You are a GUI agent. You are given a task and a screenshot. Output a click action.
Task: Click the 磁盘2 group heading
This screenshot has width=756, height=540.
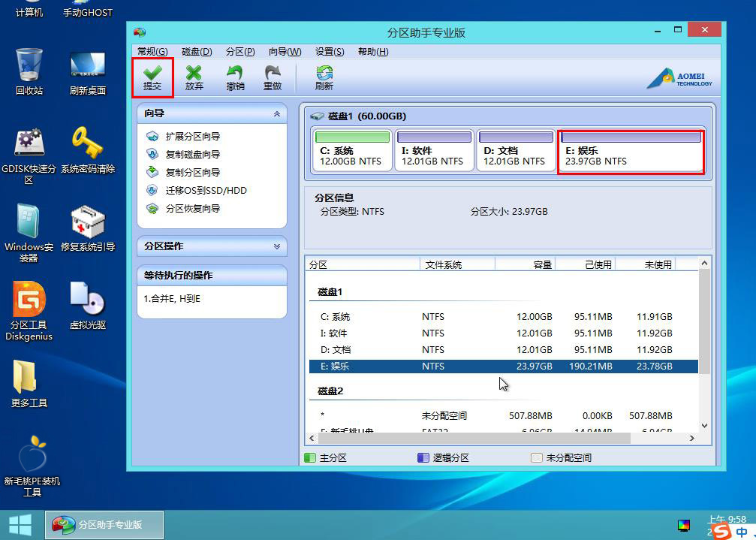tap(330, 391)
